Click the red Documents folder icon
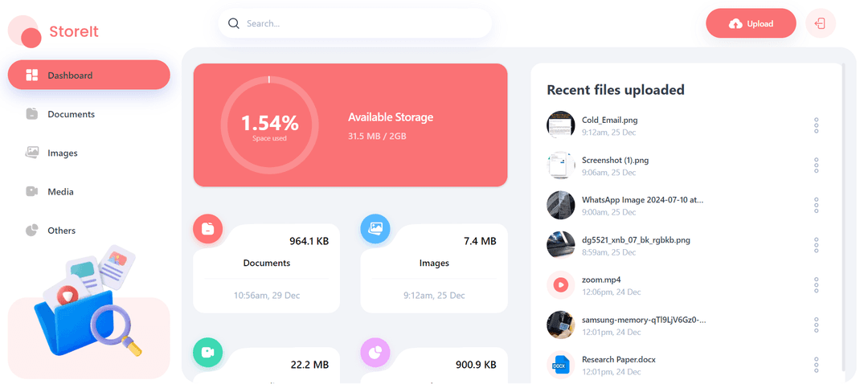868x388 pixels. (208, 229)
